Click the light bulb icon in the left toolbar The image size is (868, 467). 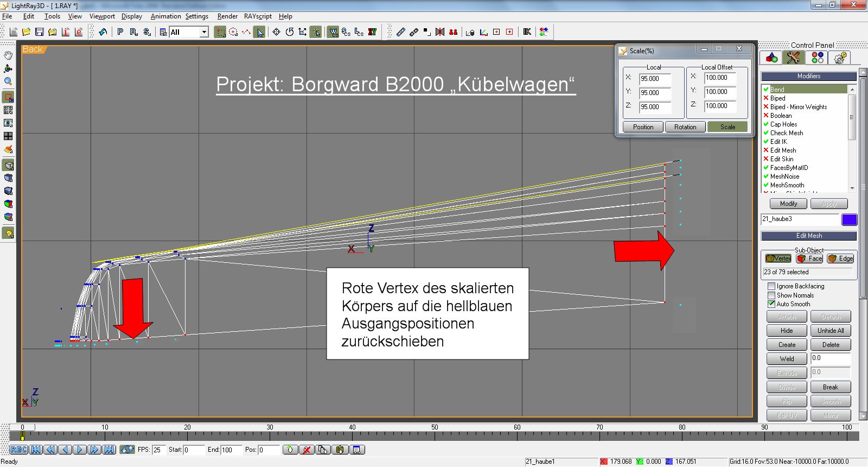pos(8,233)
